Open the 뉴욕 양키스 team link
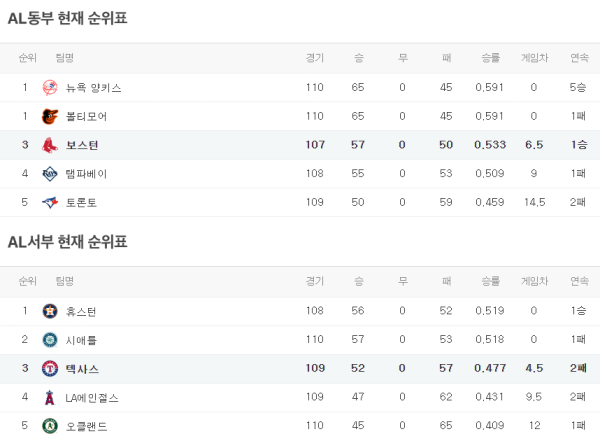The height and width of the screenshot is (441, 600). (x=93, y=88)
